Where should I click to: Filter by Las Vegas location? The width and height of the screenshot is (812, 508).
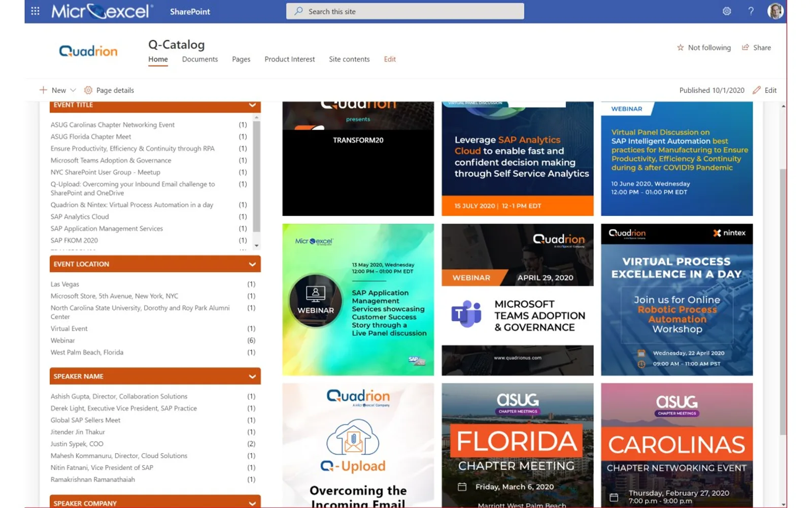pos(64,284)
